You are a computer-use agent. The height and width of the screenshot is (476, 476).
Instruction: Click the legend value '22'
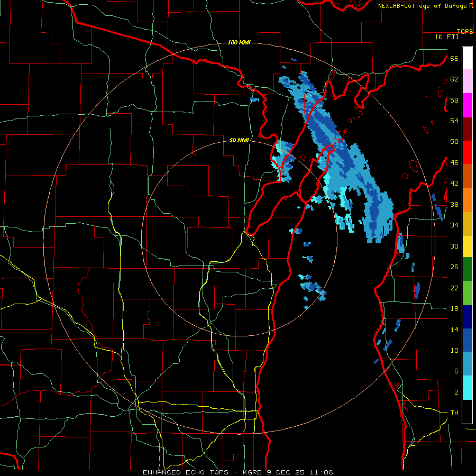(x=454, y=288)
